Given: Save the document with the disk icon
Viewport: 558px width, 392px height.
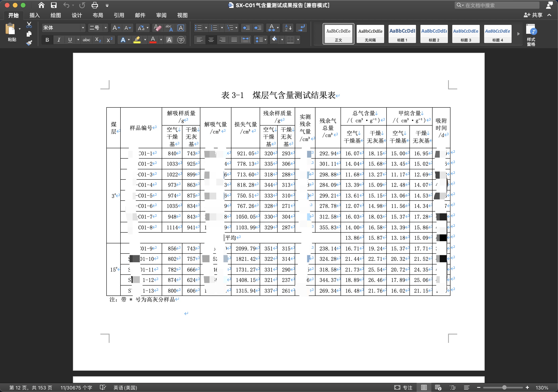Looking at the screenshot, I should [54, 5].
